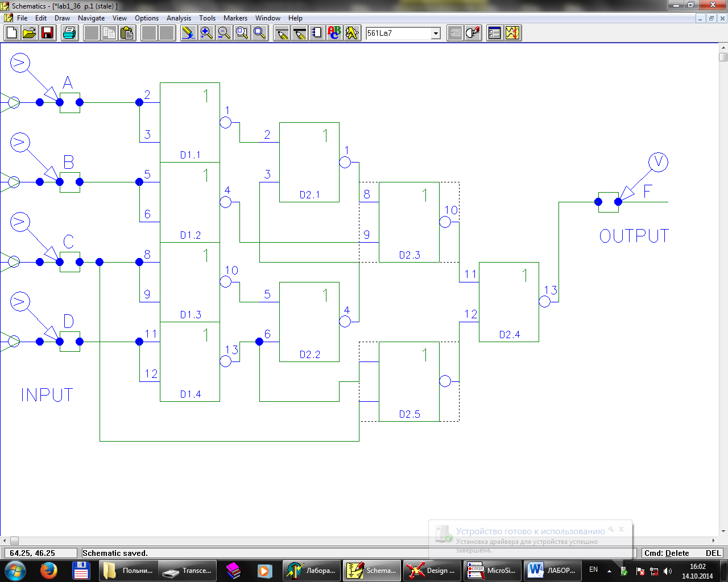Close the device-ready notification balloon
The height and width of the screenshot is (582, 728).
point(622,529)
